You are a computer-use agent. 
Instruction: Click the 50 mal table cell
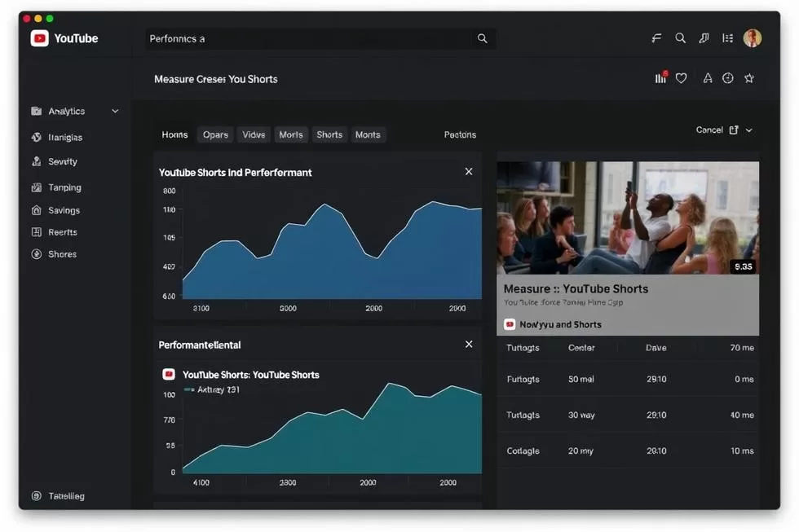pos(580,380)
